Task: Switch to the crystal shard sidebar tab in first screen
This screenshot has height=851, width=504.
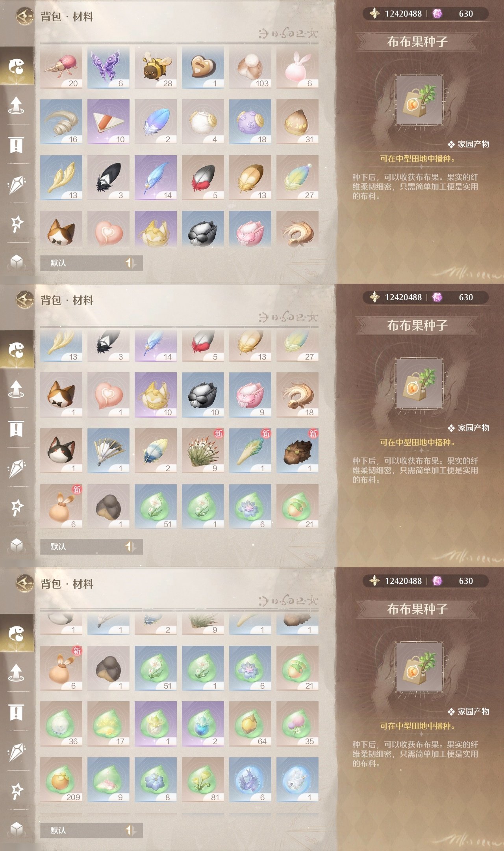Action: pyautogui.click(x=17, y=184)
